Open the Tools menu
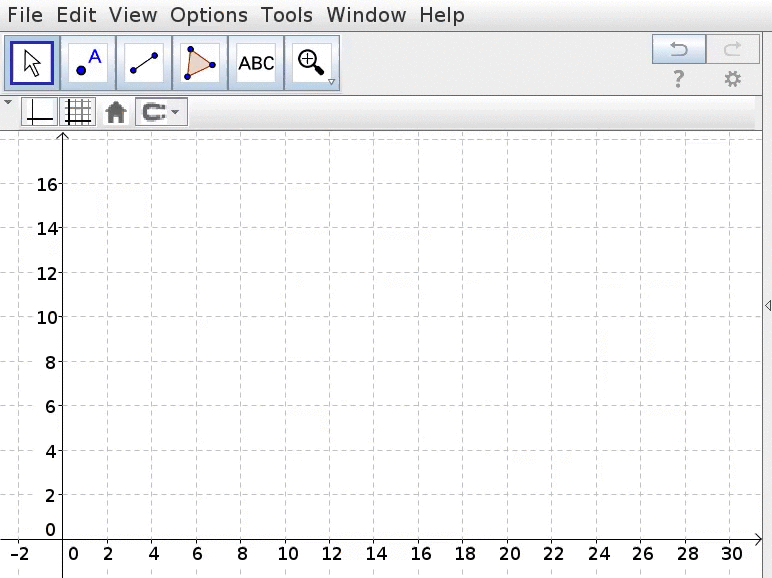 (x=287, y=15)
